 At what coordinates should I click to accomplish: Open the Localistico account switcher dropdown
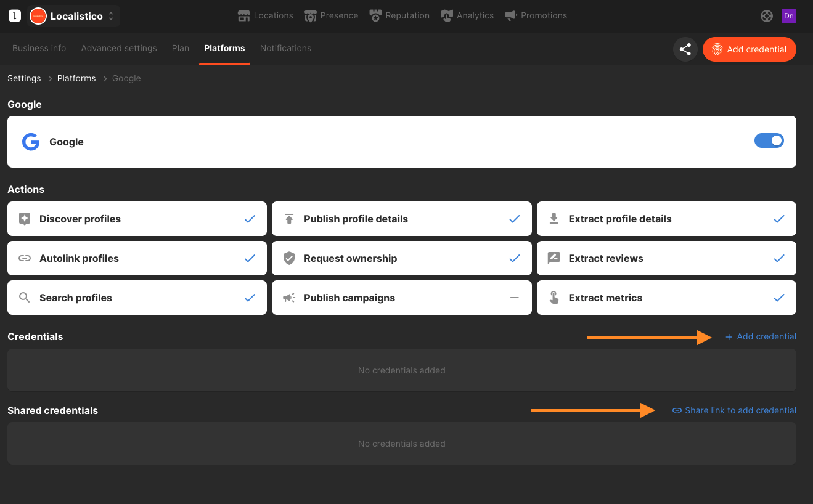74,16
